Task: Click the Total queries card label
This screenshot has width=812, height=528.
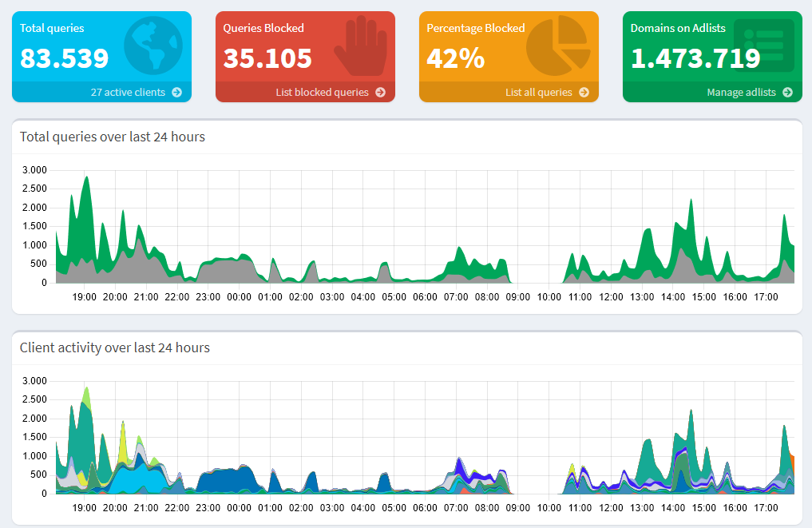Action: coord(52,28)
